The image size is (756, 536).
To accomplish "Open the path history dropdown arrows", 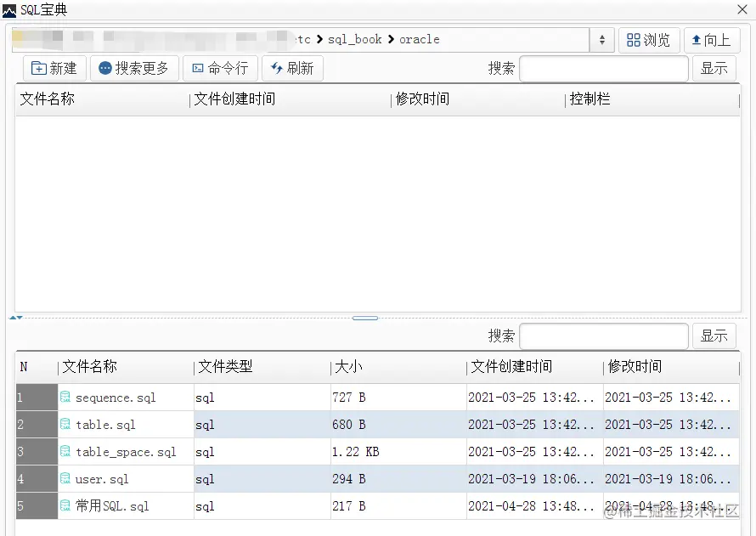I will 601,40.
